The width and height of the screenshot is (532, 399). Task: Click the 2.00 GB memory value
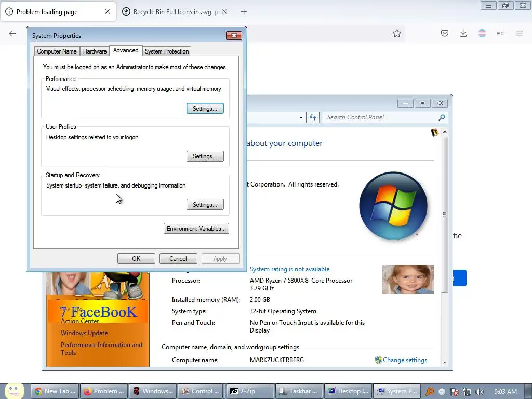click(x=260, y=300)
